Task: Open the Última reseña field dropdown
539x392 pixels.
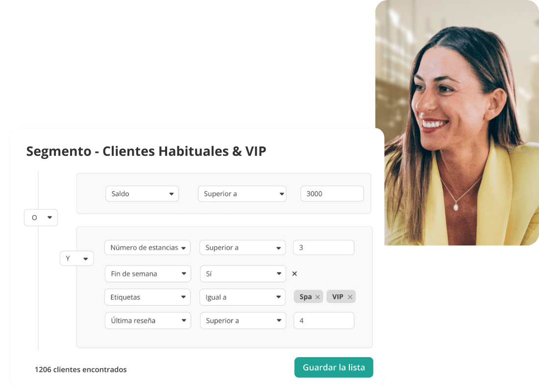Action: [148, 320]
